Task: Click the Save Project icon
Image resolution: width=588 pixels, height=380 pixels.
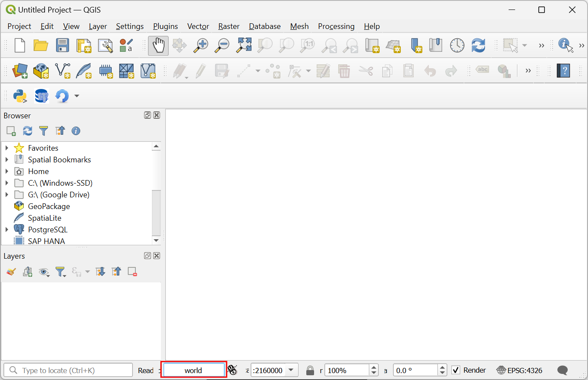Action: pos(62,45)
